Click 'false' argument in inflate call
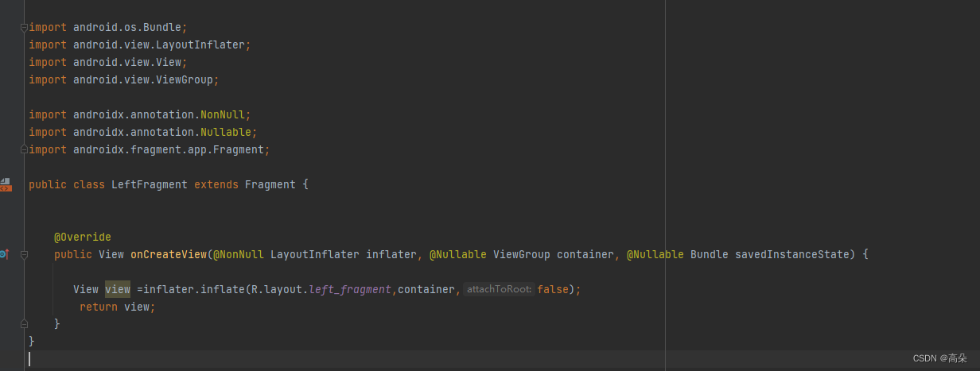 (553, 289)
